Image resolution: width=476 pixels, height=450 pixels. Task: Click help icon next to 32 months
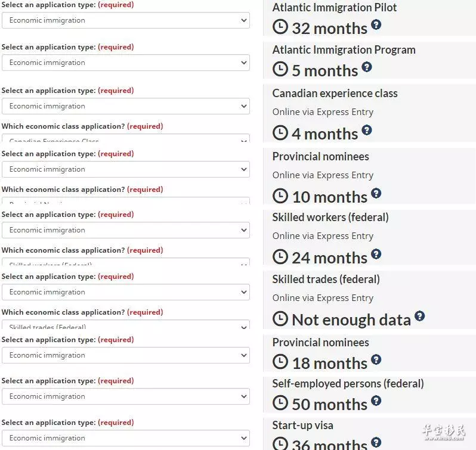[x=376, y=24]
